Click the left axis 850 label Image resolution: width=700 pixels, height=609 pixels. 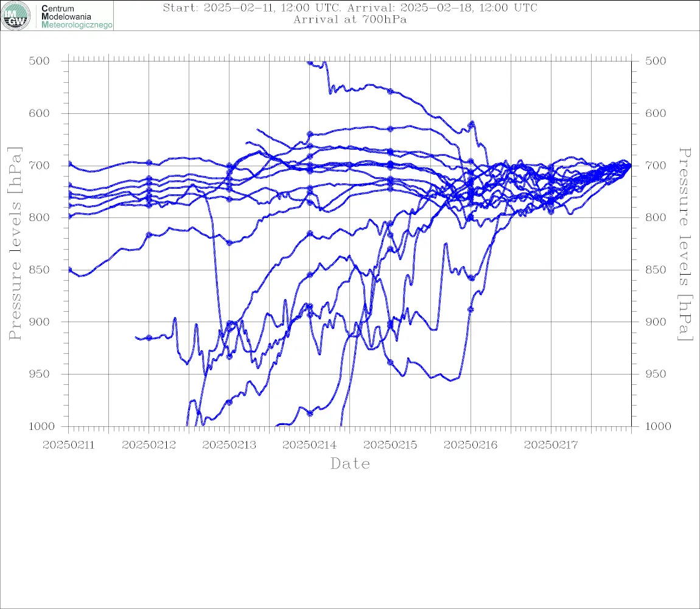coord(40,270)
